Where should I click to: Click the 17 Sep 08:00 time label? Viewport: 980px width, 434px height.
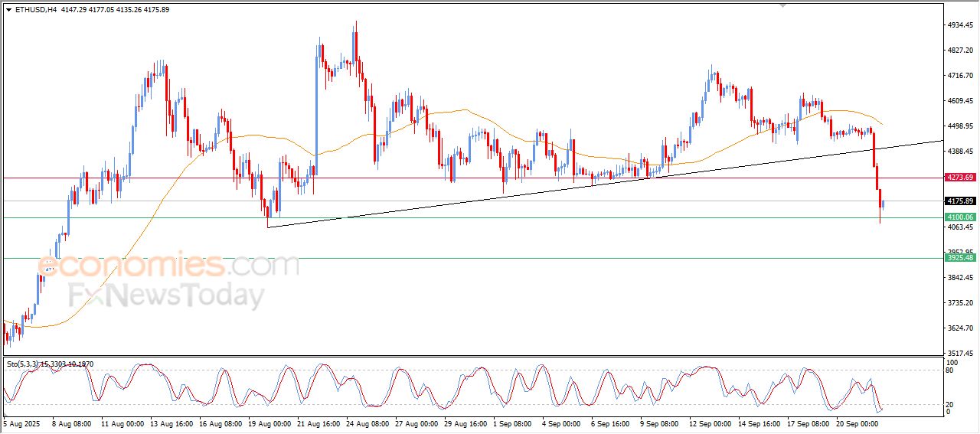coord(808,423)
